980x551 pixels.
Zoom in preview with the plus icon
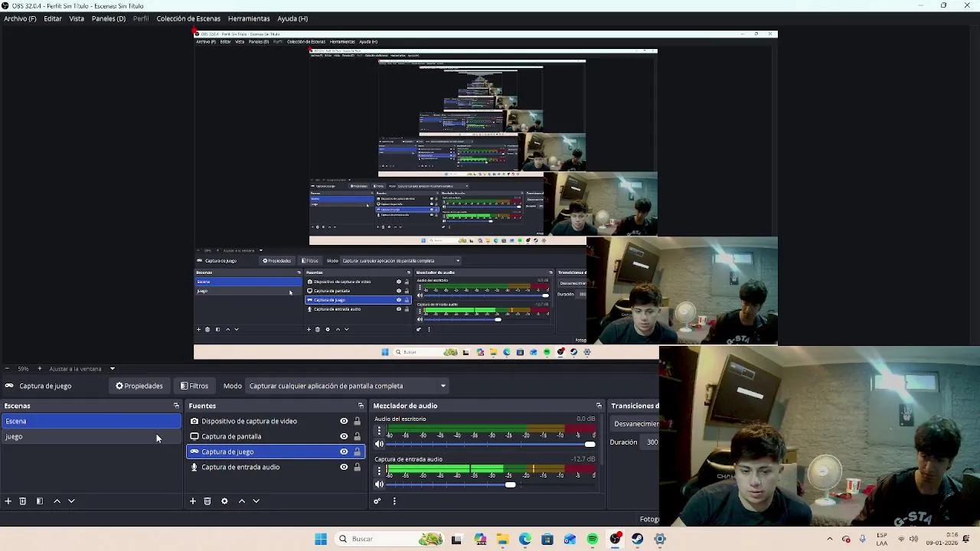(40, 369)
